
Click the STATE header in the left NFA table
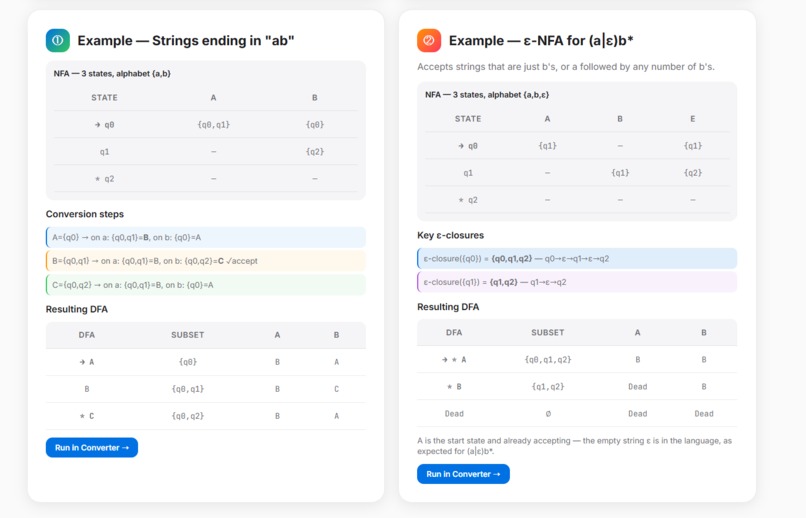[104, 98]
